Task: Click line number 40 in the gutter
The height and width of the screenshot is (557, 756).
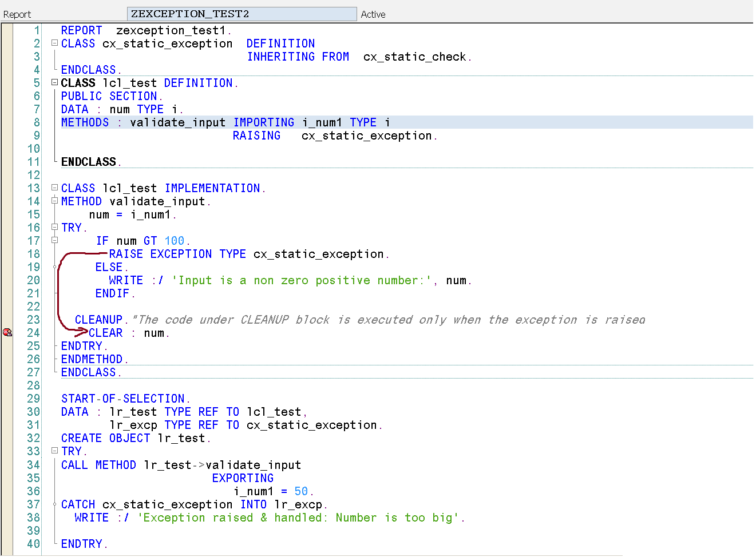Action: tap(34, 544)
